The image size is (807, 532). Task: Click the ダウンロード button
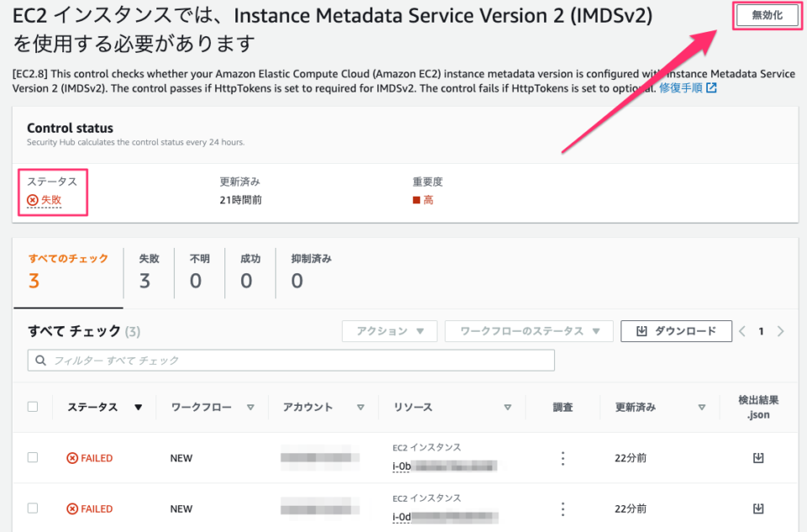pyautogui.click(x=676, y=331)
